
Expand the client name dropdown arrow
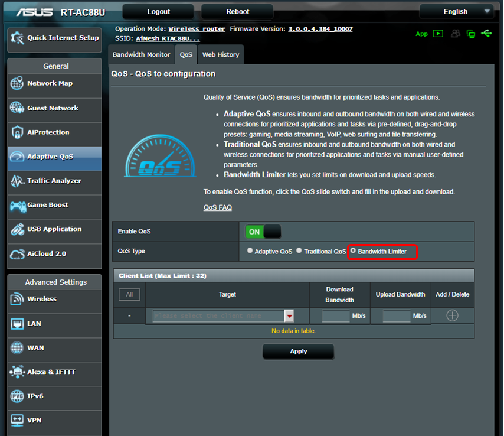tap(289, 316)
